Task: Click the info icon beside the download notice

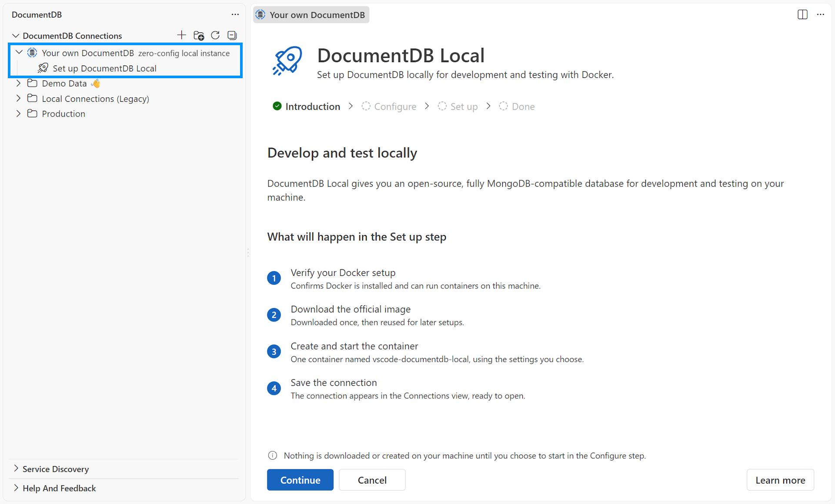Action: pos(273,455)
